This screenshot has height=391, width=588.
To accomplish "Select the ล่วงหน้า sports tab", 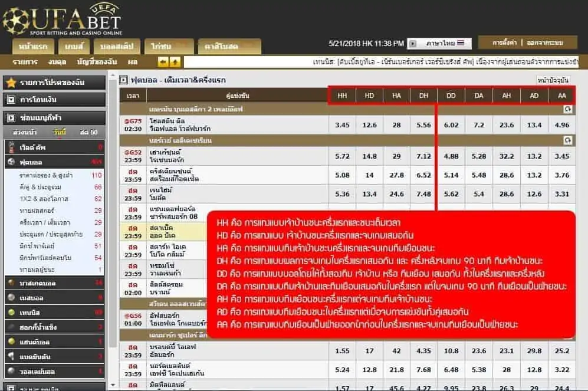I will pyautogui.click(x=25, y=132).
